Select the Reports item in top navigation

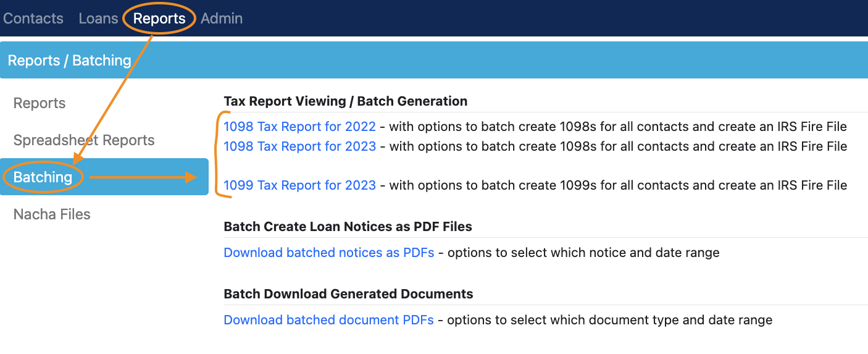(x=159, y=19)
